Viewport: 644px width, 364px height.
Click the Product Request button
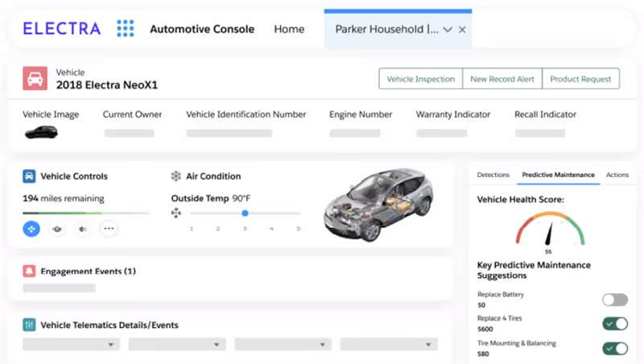click(580, 79)
